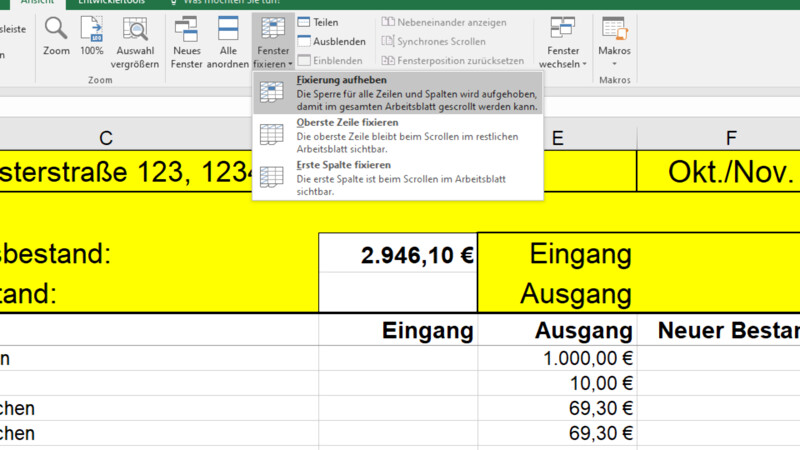Viewport: 800px width, 450px height.
Task: Select column E header
Action: [558, 138]
